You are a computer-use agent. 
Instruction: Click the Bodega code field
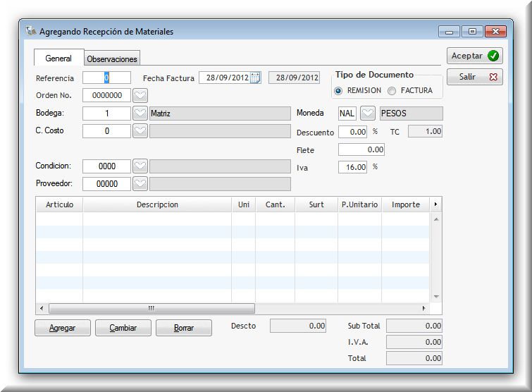click(x=106, y=114)
